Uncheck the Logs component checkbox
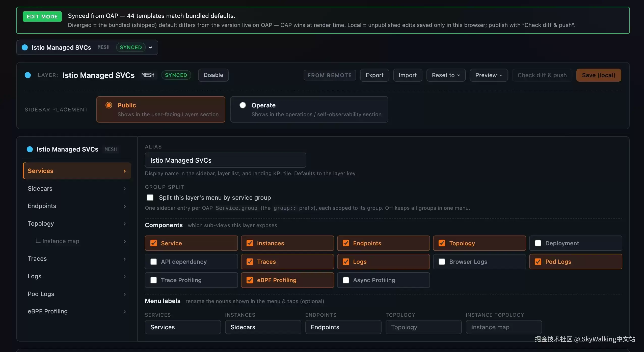Screen dimensions: 644x352 pos(346,262)
